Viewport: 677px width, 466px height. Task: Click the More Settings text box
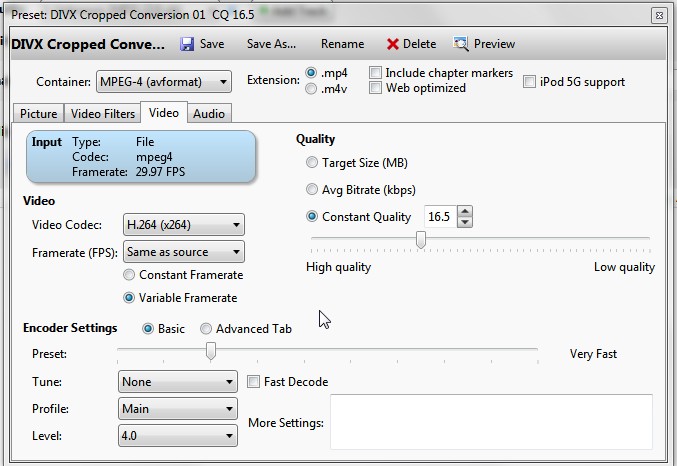point(491,422)
